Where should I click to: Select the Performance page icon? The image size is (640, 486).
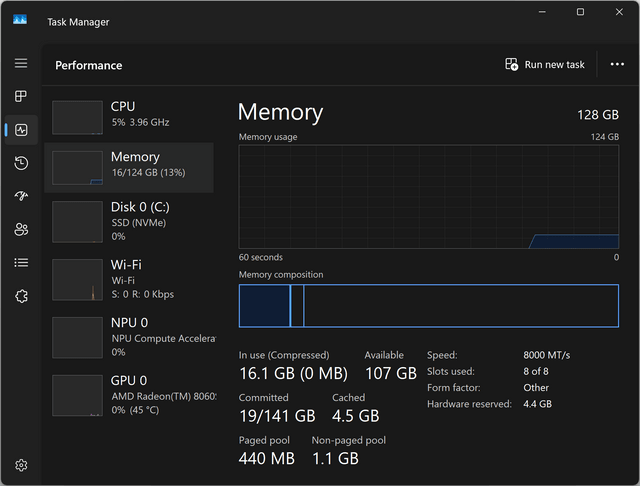pyautogui.click(x=21, y=130)
